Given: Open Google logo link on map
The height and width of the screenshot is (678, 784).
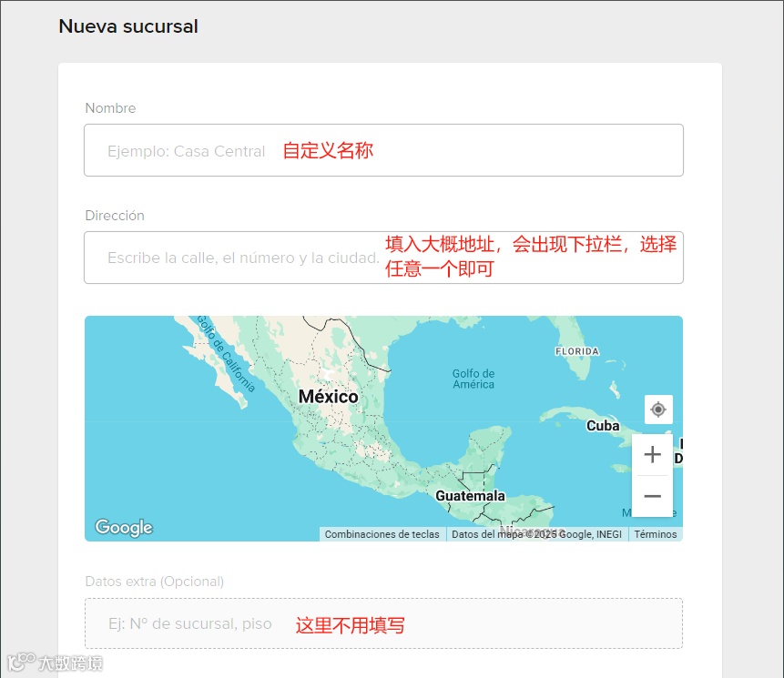Looking at the screenshot, I should pos(124,528).
